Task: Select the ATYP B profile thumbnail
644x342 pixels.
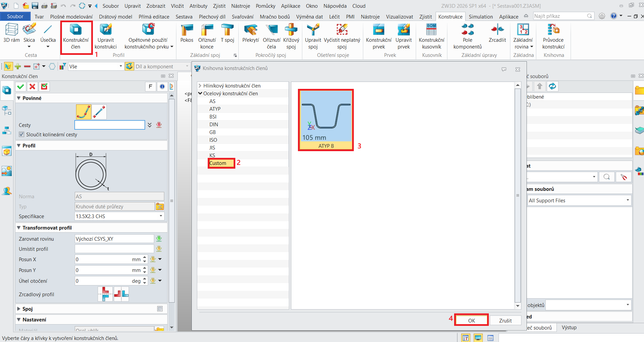Action: tap(326, 120)
